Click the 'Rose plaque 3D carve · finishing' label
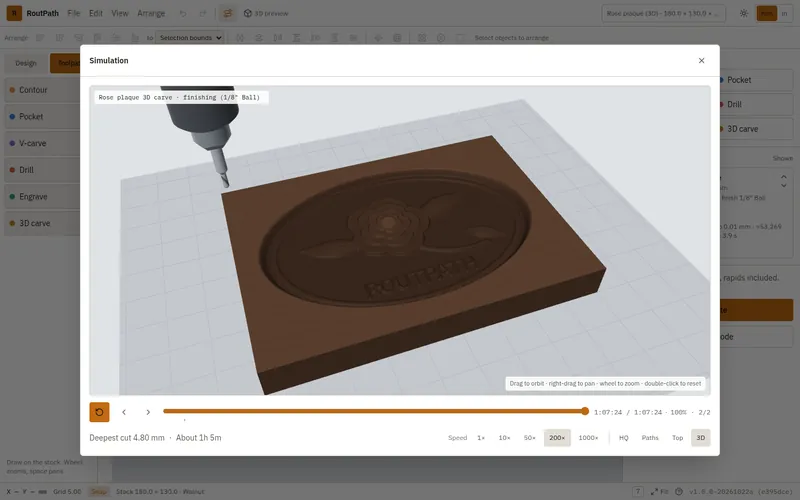The image size is (800, 500). [x=179, y=97]
